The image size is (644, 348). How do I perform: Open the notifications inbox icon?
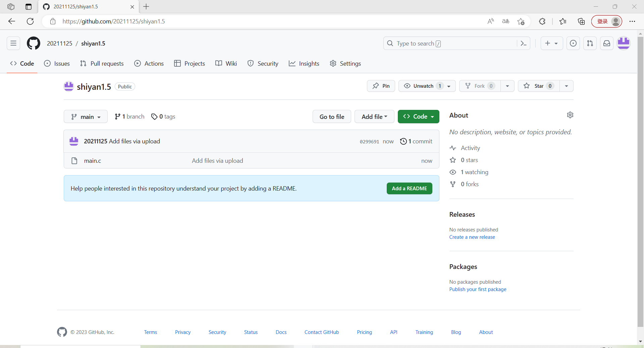607,43
